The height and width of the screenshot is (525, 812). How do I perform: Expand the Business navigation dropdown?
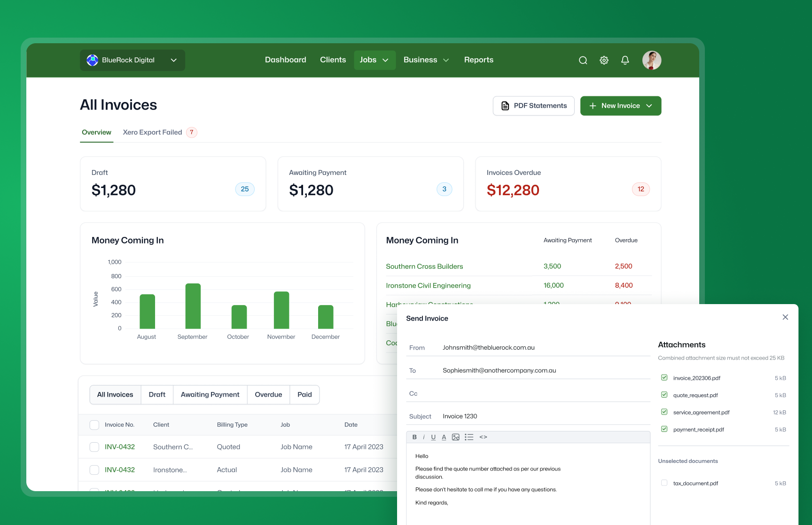coord(426,60)
